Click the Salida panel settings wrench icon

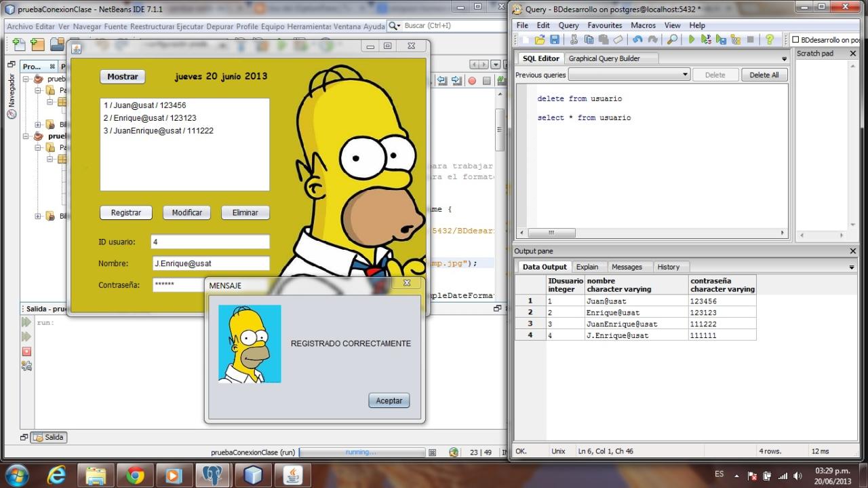click(x=26, y=366)
